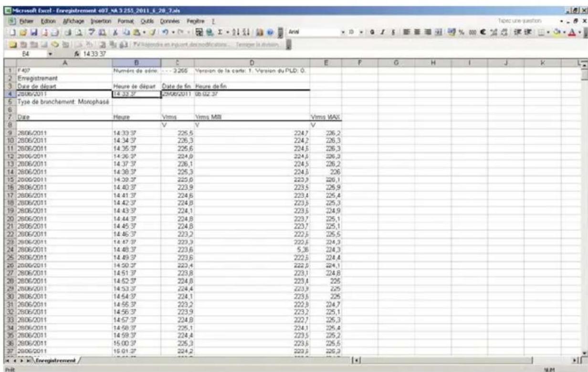Apply cell borders with Borders icon
The height and width of the screenshot is (372, 588).
click(541, 32)
